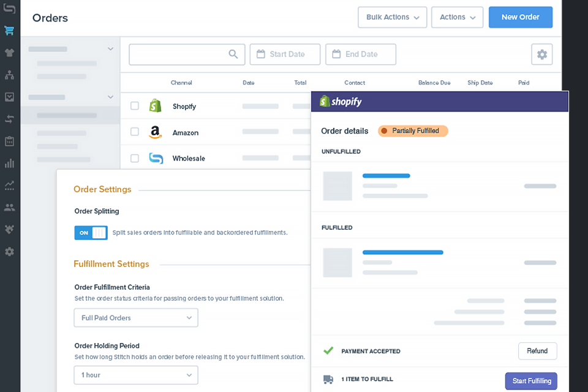588x392 pixels.
Task: Click the people contacts icon in sidebar
Action: point(9,207)
